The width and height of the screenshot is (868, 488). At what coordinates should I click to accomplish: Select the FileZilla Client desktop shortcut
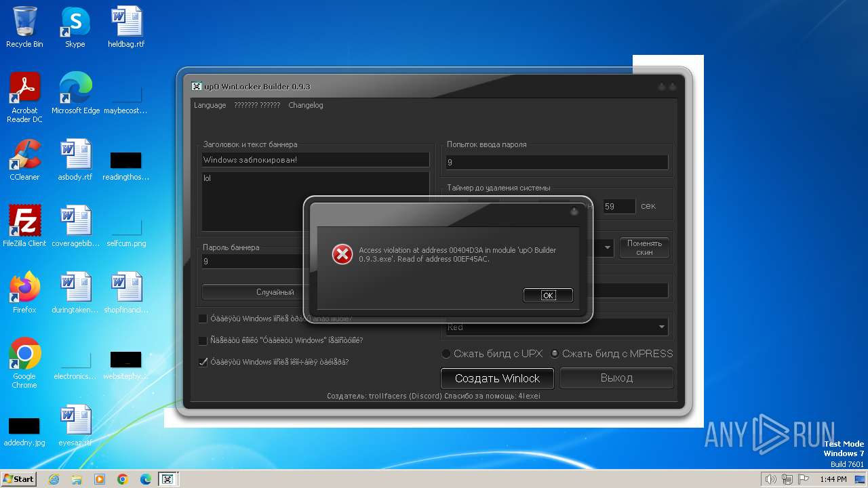[24, 226]
